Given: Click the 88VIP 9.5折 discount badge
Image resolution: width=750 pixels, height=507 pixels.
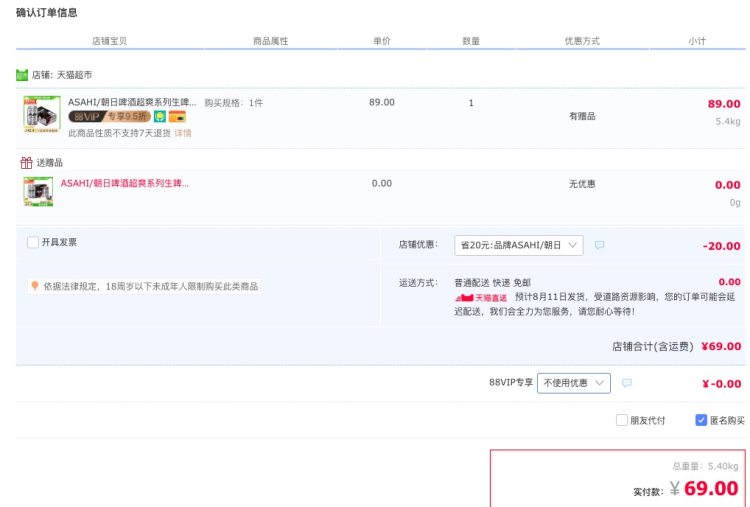Looking at the screenshot, I should coord(110,116).
